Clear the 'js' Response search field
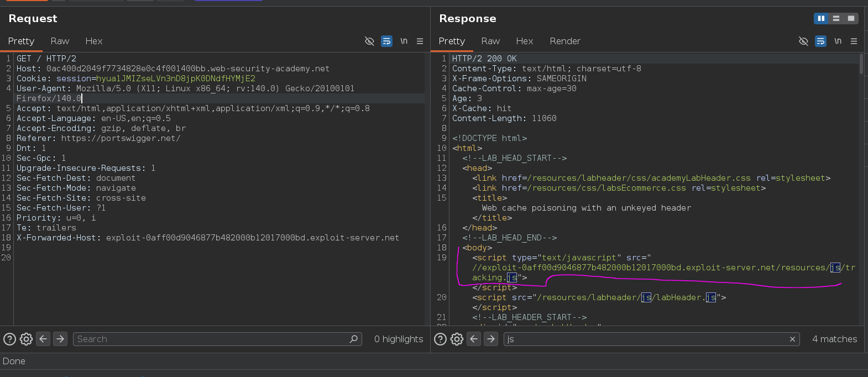This screenshot has height=377, width=868. click(792, 339)
